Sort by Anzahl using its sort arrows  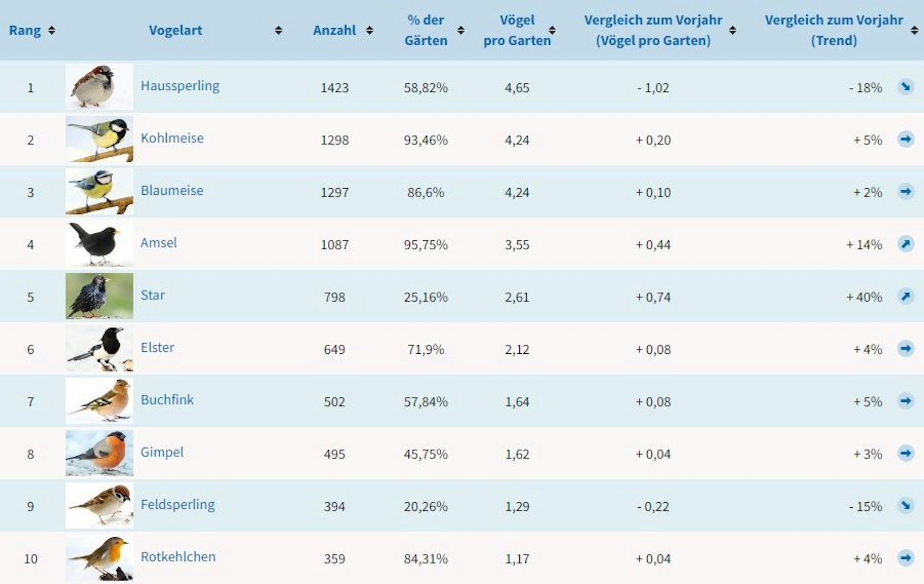coord(370,31)
